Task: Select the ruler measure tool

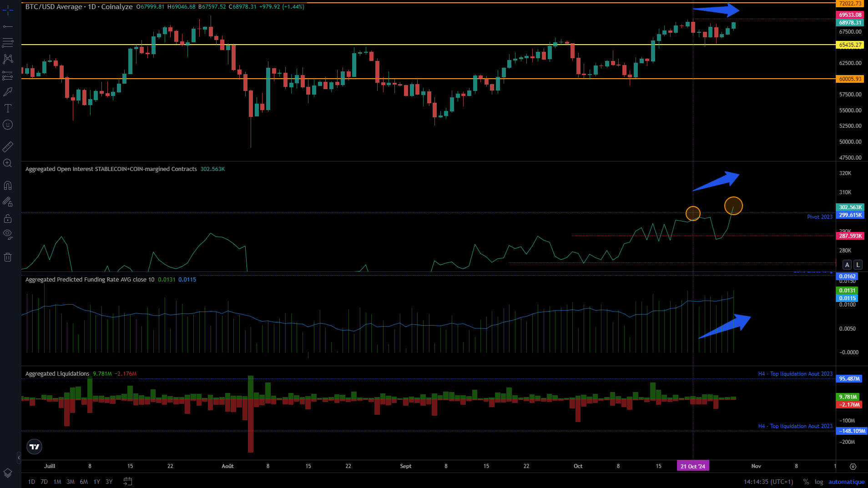Action: pyautogui.click(x=8, y=147)
